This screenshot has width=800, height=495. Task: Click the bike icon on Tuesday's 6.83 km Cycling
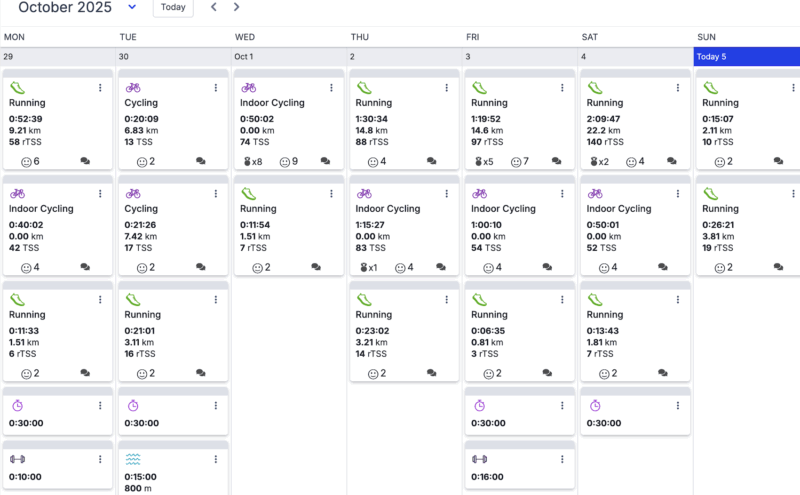(x=133, y=88)
